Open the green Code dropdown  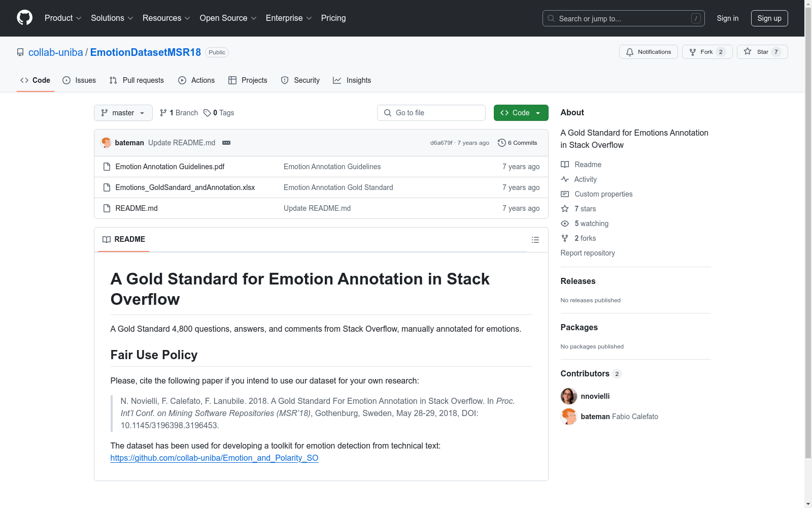point(521,113)
